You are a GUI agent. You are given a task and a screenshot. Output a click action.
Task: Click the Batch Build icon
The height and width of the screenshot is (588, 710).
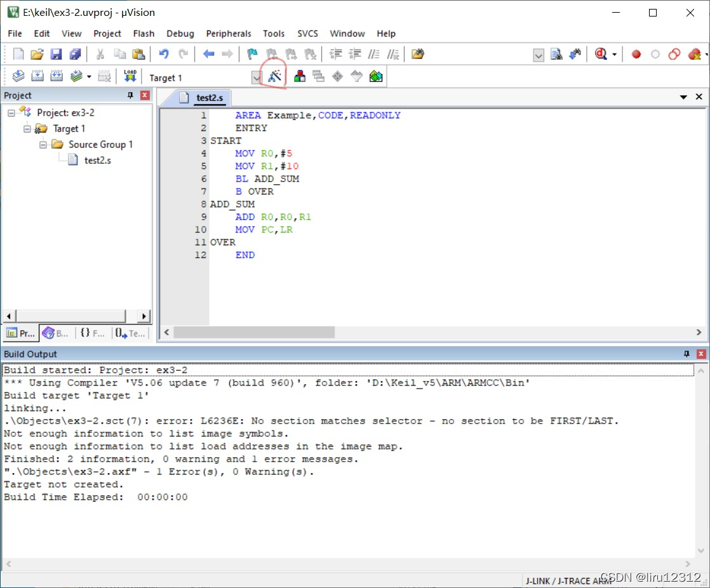pos(76,76)
